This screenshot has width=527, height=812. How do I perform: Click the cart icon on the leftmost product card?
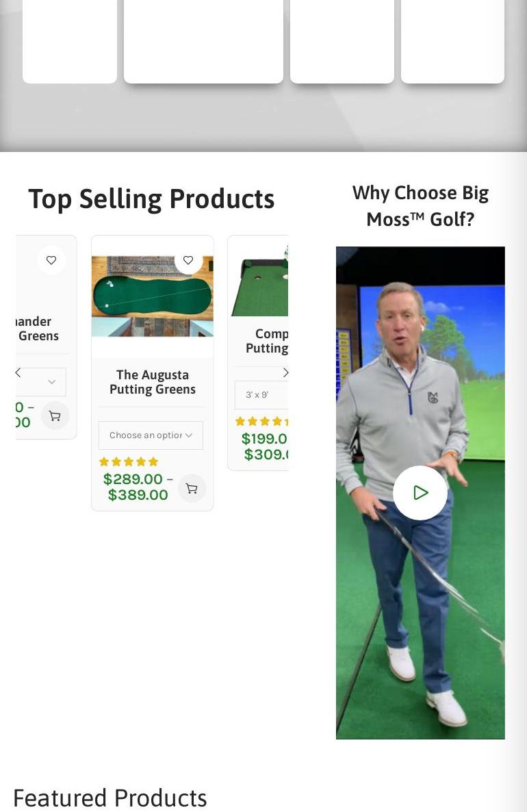55,416
